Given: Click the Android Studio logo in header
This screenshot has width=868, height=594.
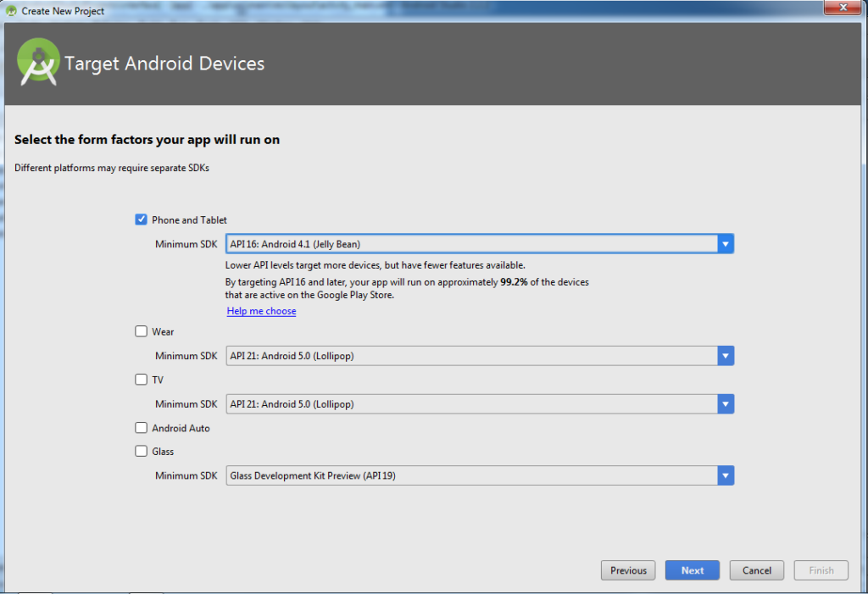Looking at the screenshot, I should coord(38,61).
